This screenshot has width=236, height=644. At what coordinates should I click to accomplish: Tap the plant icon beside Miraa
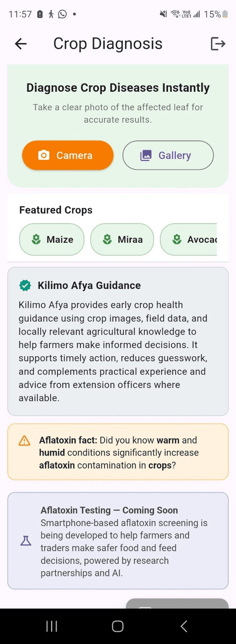pos(107,239)
